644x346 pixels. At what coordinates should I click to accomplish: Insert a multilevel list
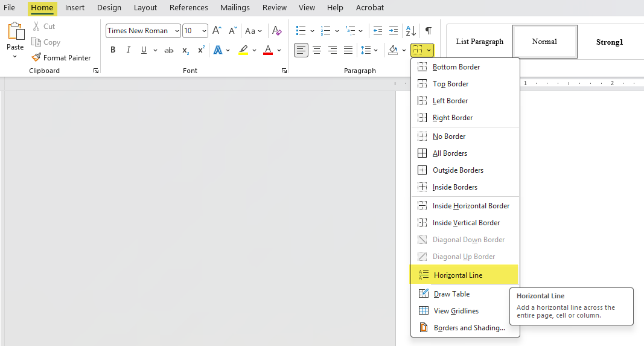click(350, 30)
